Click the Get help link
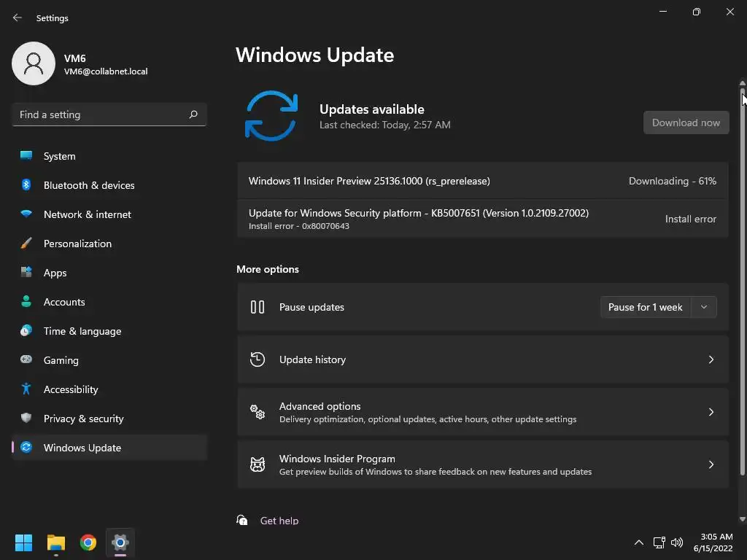This screenshot has width=747, height=560. click(279, 521)
